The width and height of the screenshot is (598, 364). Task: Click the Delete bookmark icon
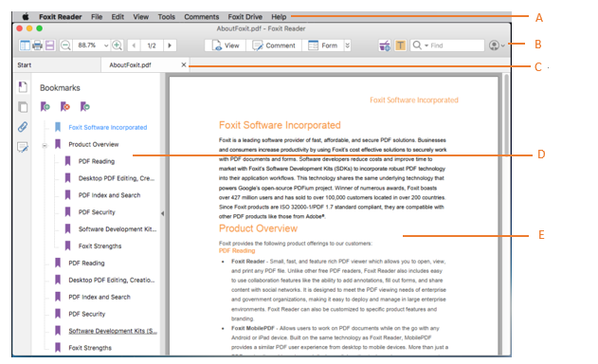65,106
